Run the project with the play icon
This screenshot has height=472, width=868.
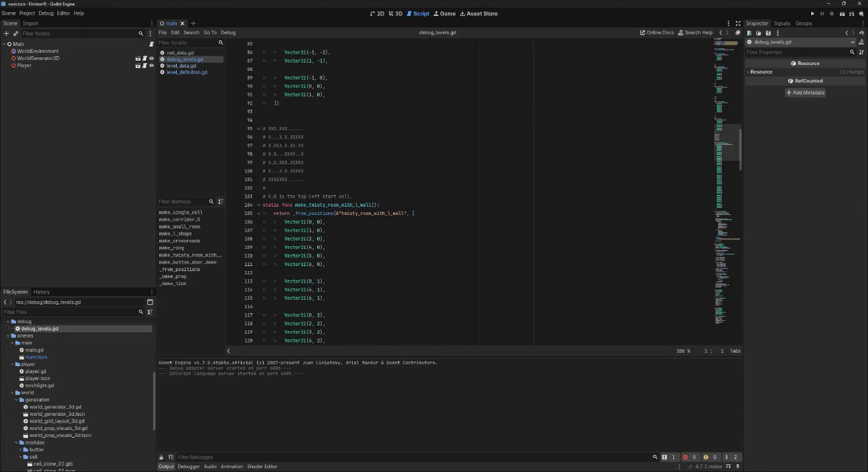[x=812, y=13]
